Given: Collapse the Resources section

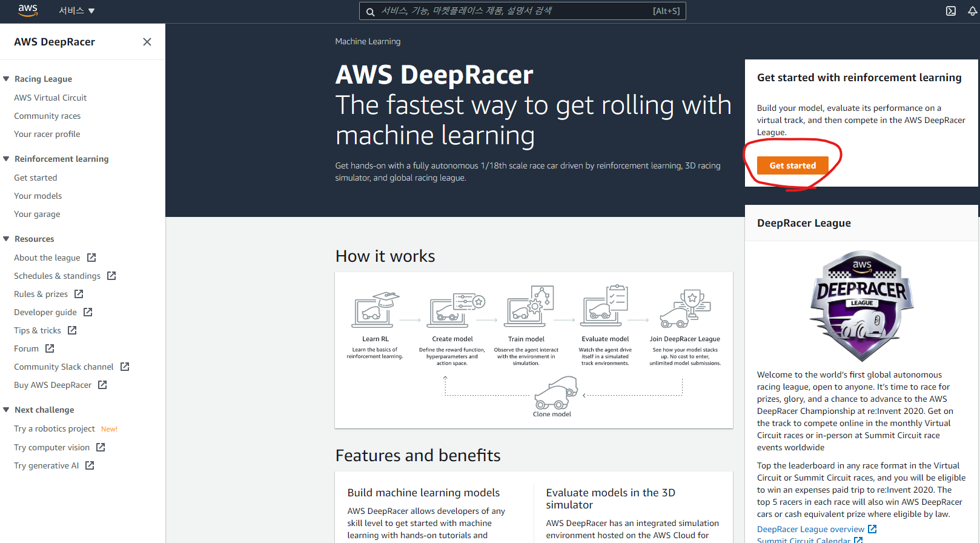Looking at the screenshot, I should pos(6,239).
